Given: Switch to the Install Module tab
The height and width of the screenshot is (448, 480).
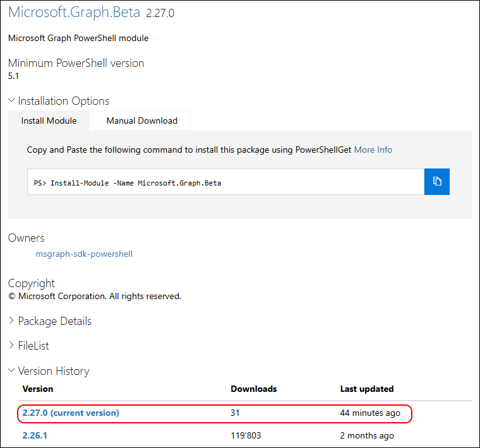Looking at the screenshot, I should click(x=49, y=121).
